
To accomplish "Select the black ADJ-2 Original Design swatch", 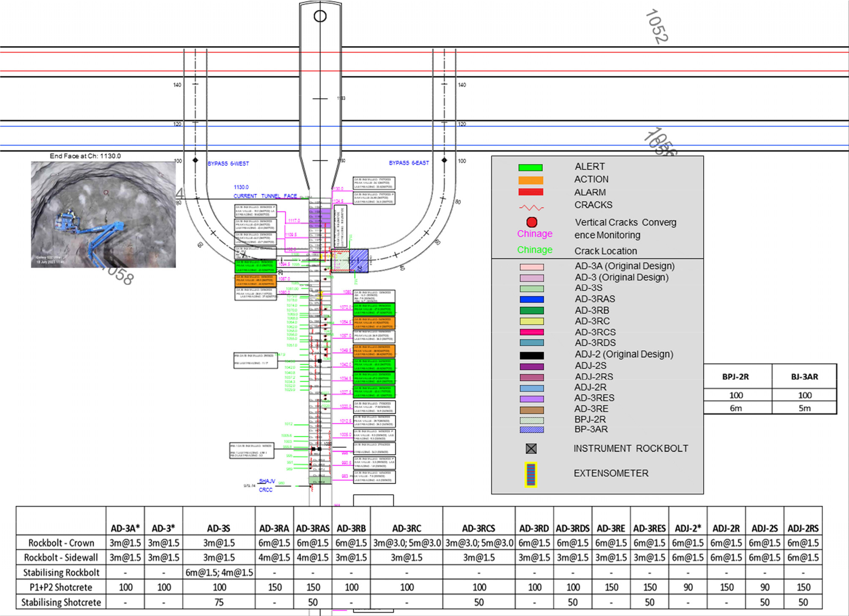I will tap(531, 356).
